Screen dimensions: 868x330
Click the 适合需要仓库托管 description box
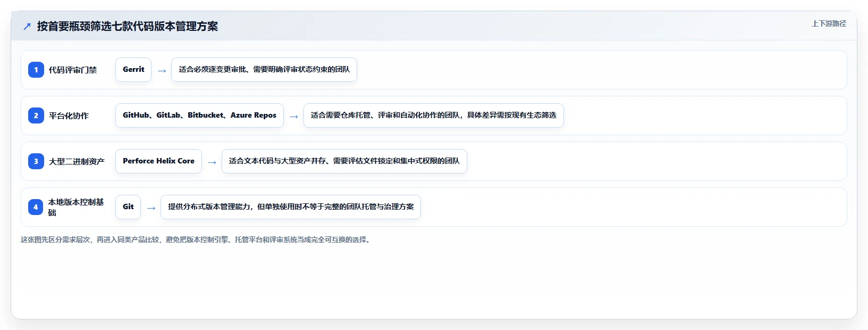(x=434, y=115)
